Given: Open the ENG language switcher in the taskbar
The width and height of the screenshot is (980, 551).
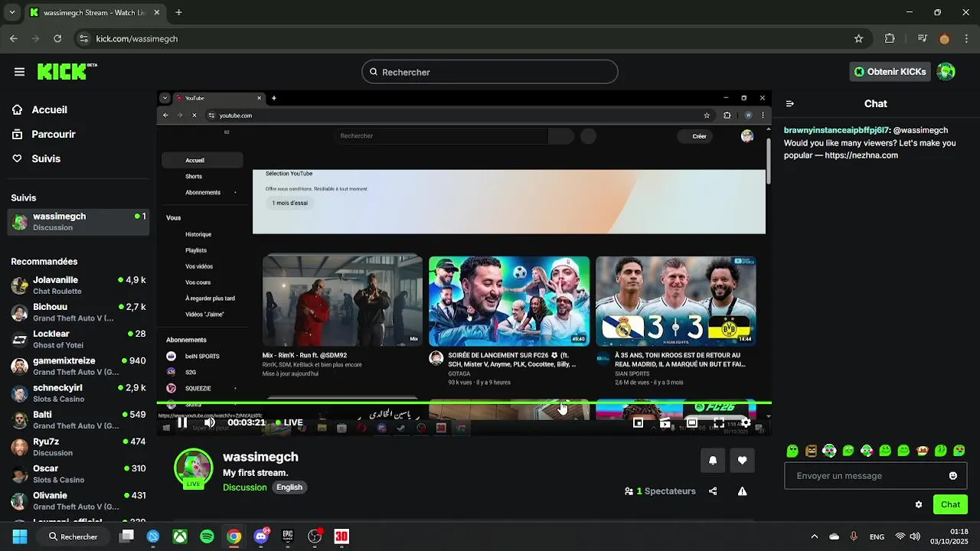Looking at the screenshot, I should click(877, 536).
